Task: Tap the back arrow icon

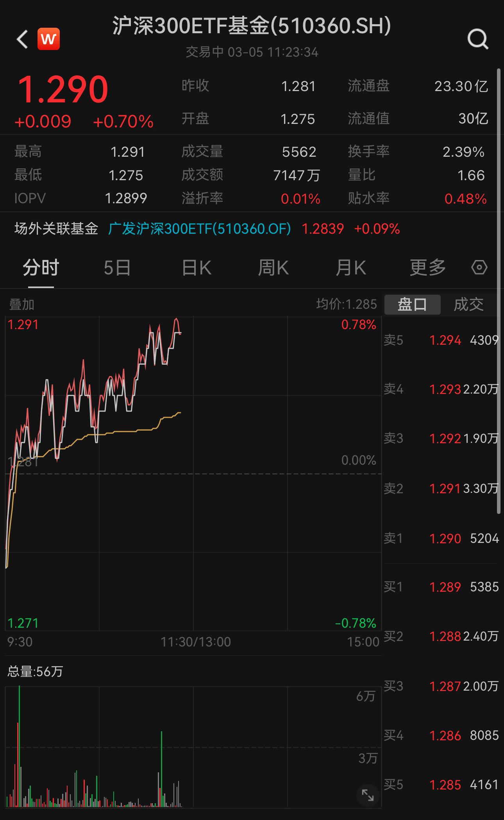Action: (22, 39)
